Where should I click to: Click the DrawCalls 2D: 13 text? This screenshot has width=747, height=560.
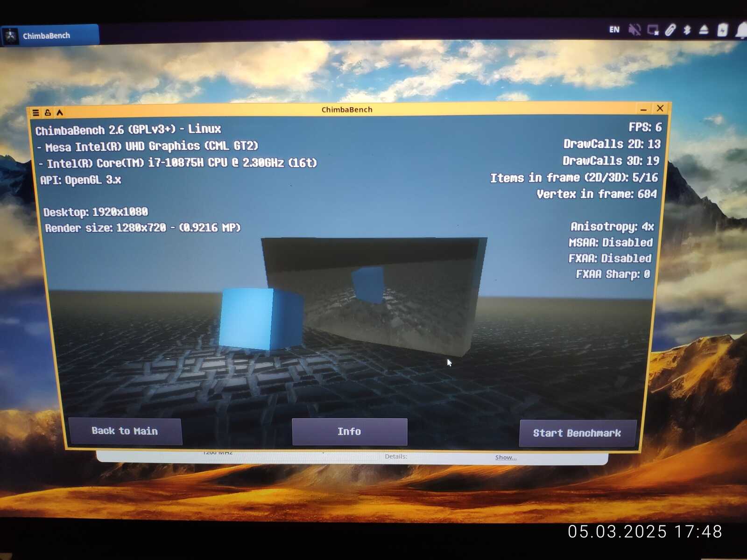[612, 144]
